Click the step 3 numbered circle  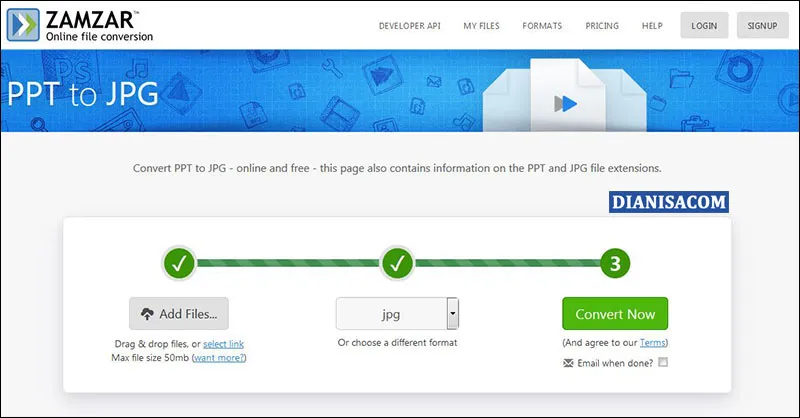(x=615, y=264)
